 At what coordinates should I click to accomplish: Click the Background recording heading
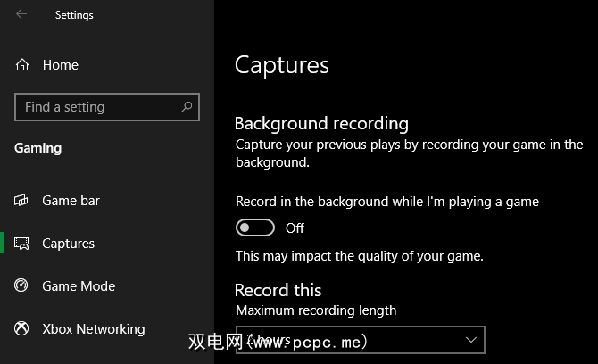[321, 124]
